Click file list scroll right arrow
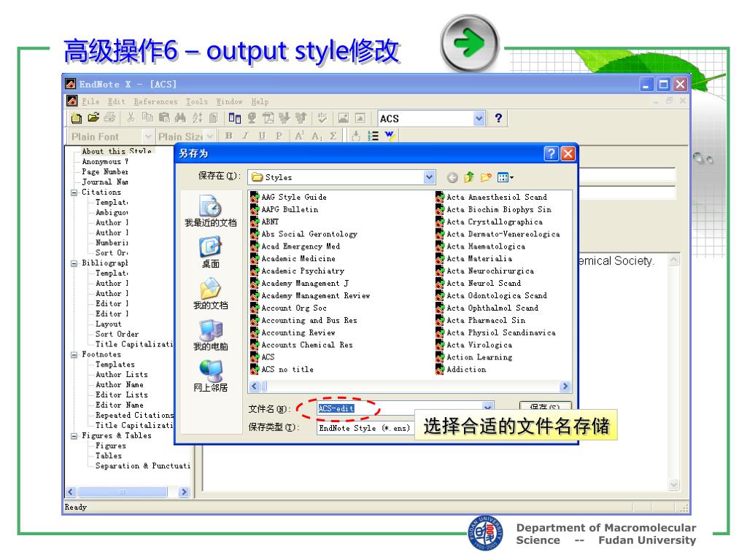747x560 pixels. click(x=565, y=386)
